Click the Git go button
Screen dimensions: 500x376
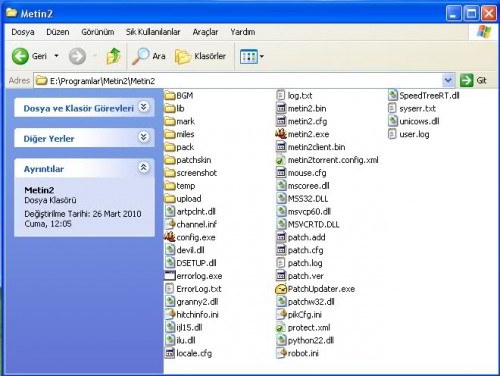(473, 80)
